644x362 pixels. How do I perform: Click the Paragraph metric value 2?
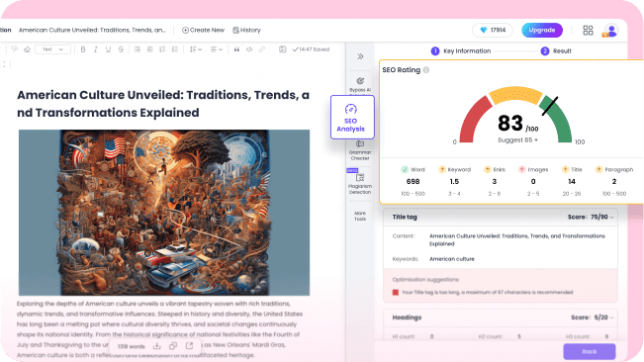click(x=614, y=181)
